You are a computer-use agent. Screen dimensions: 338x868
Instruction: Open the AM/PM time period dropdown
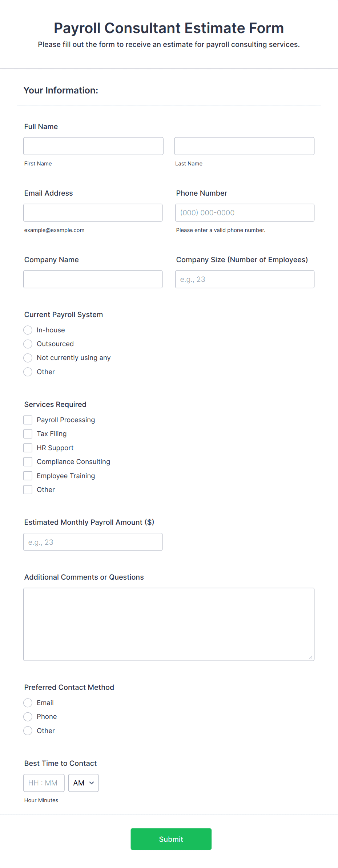click(x=83, y=783)
